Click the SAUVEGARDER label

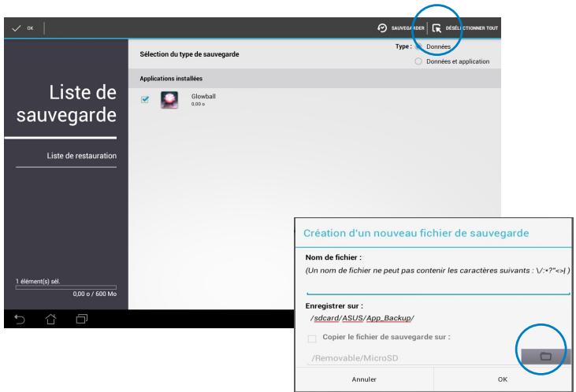pos(407,28)
